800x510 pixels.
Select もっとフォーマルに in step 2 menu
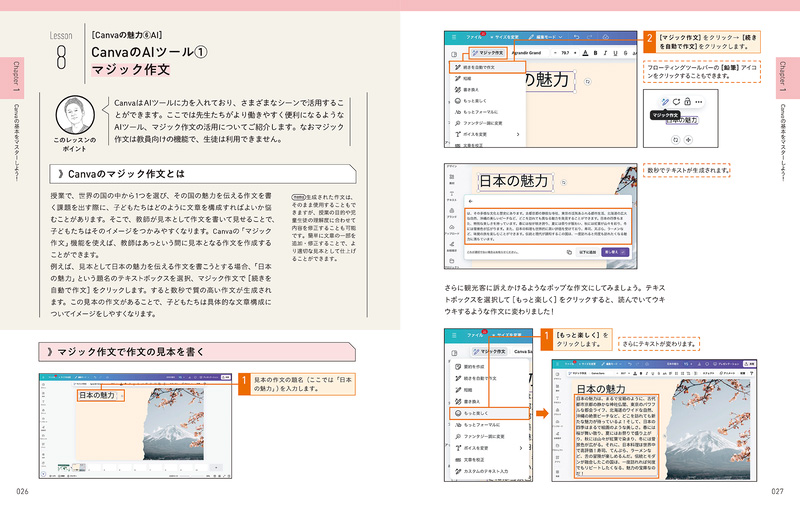[487, 112]
